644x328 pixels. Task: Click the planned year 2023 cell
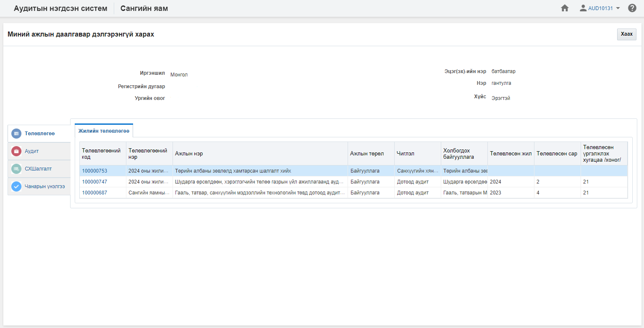tap(511, 193)
